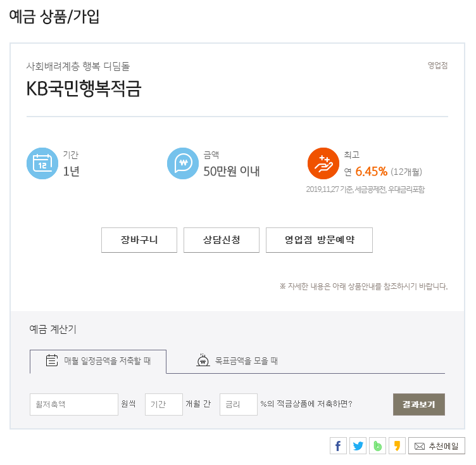
Task: Focus the 기간 months input field
Action: click(x=164, y=404)
